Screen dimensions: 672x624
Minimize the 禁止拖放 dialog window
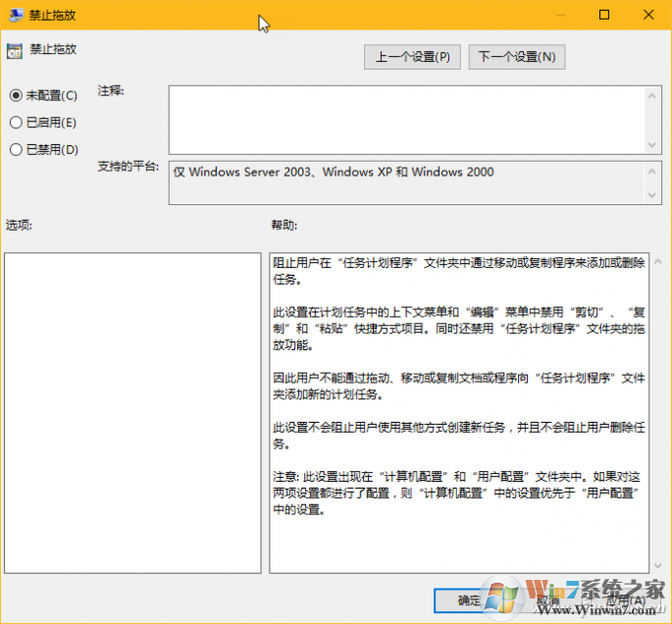[x=559, y=15]
